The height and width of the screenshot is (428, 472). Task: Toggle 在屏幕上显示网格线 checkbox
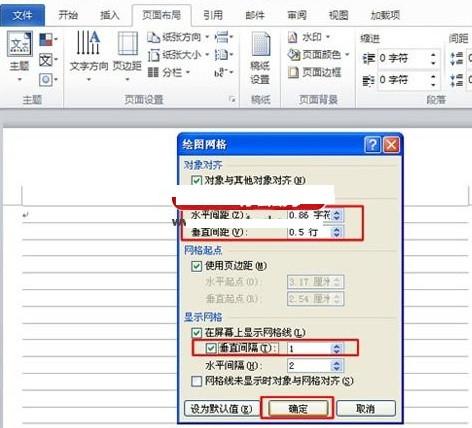(x=196, y=332)
